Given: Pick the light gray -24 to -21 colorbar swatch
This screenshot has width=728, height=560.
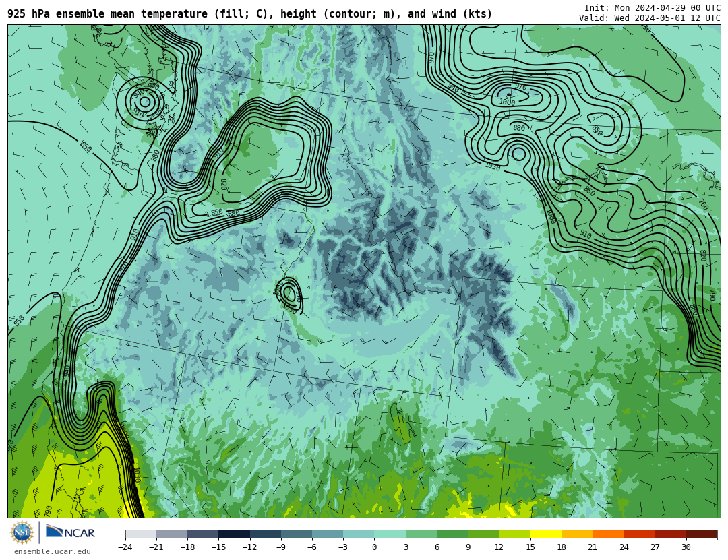Looking at the screenshot, I should [141, 534].
